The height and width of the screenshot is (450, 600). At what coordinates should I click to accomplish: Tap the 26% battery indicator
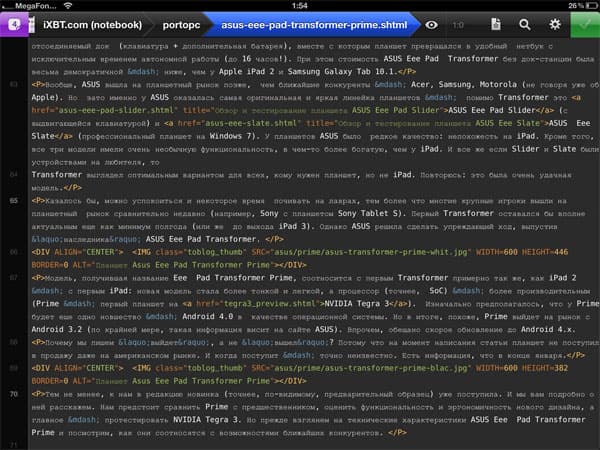[x=582, y=5]
